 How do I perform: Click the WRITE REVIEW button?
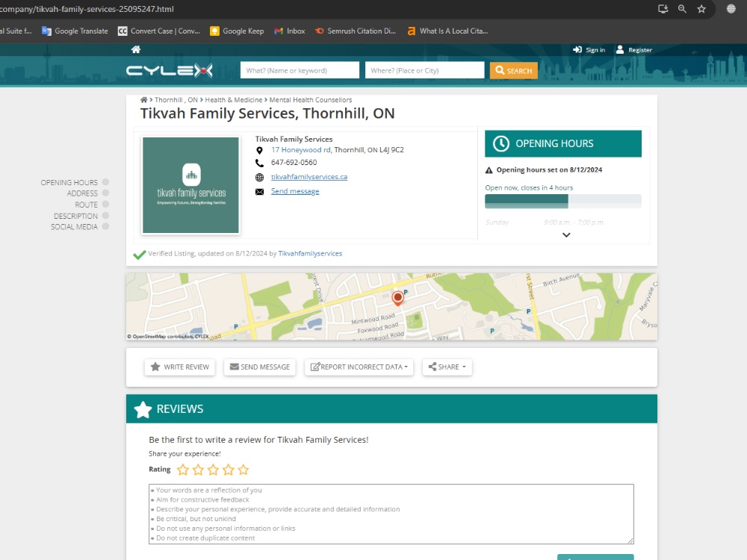pos(179,367)
